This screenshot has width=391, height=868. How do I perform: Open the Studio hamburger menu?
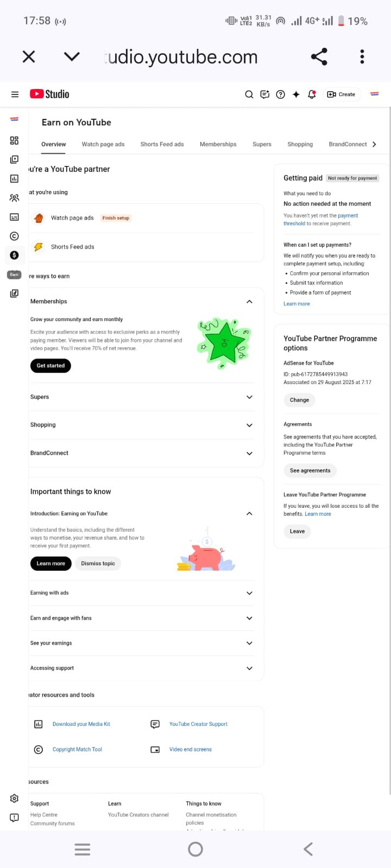[15, 94]
